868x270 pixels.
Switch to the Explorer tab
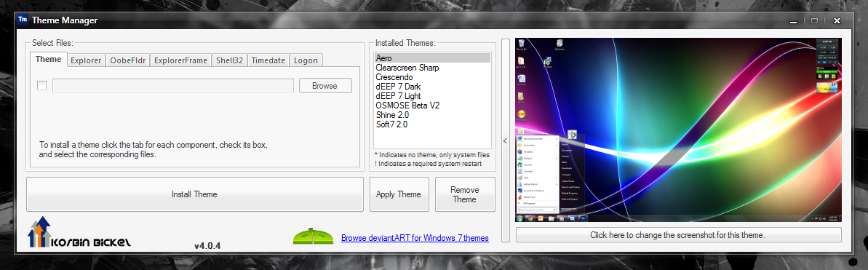(x=86, y=60)
